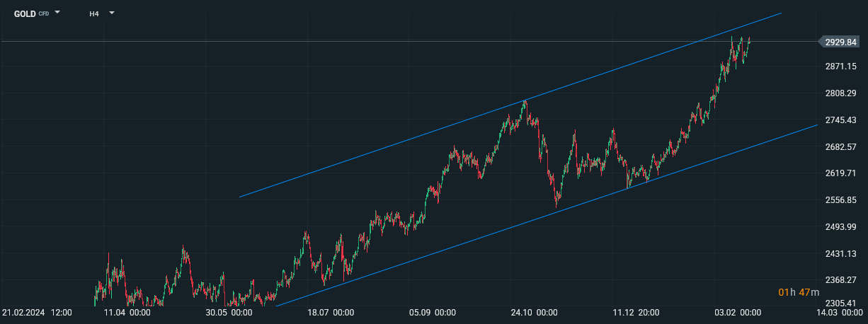Click the candle countdown timer 01h 47m
Screen dimensions: 868x324
tap(799, 292)
